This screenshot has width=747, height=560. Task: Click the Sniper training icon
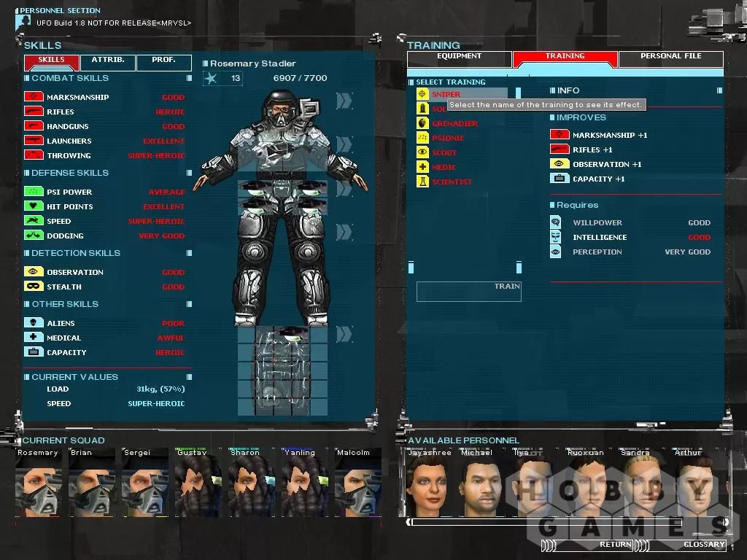click(x=422, y=94)
